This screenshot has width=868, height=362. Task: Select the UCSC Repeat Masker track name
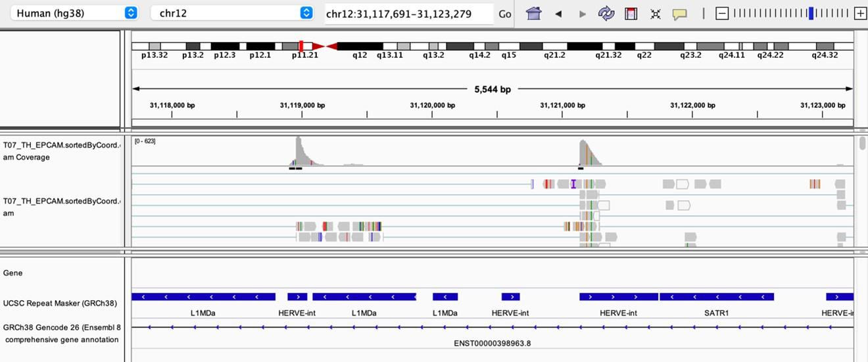pos(60,303)
